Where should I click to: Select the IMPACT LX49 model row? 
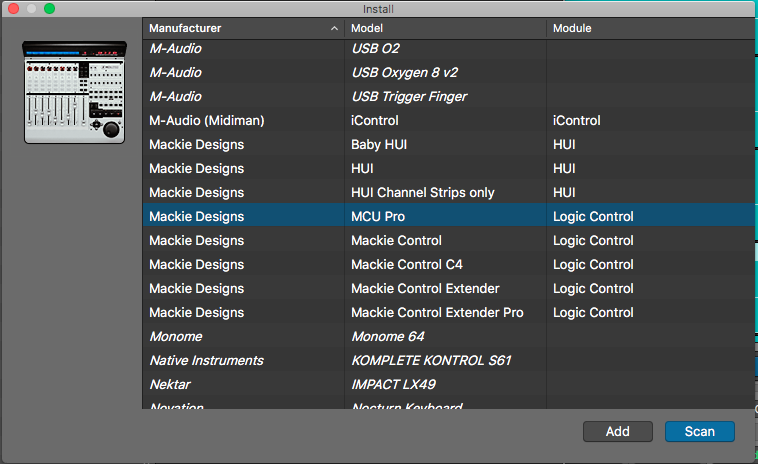coord(449,384)
